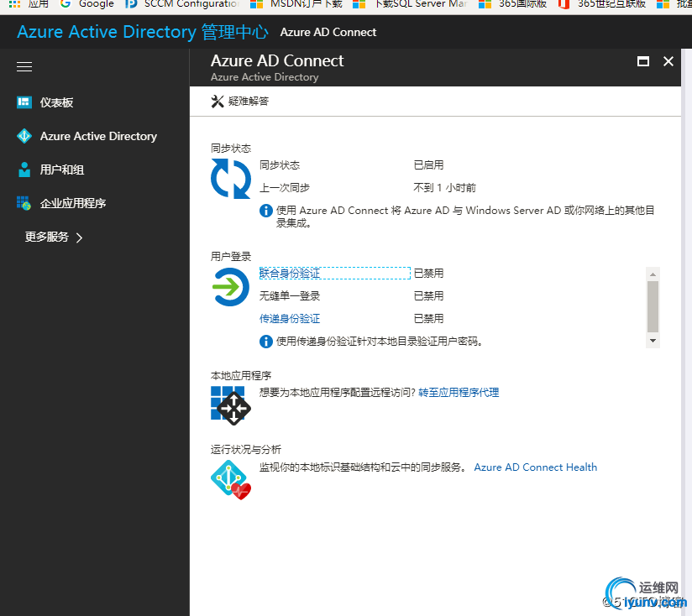Click Azure Active Directory 管理中心 title
692x616 pixels.
click(x=143, y=32)
